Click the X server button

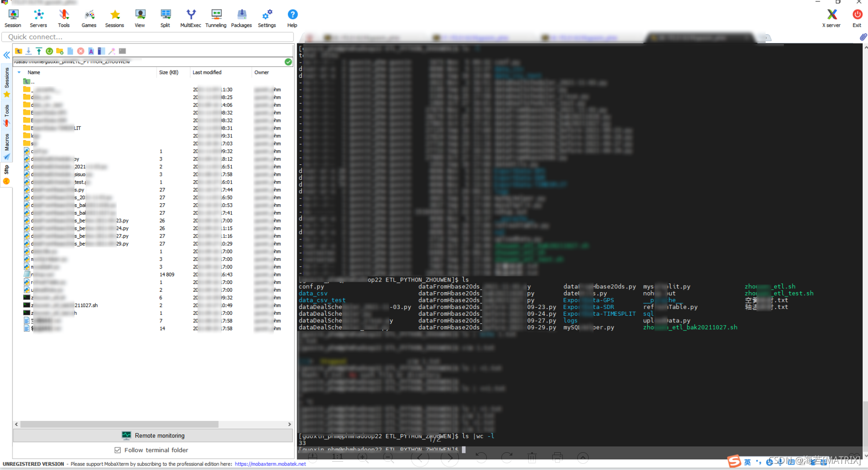tap(831, 19)
